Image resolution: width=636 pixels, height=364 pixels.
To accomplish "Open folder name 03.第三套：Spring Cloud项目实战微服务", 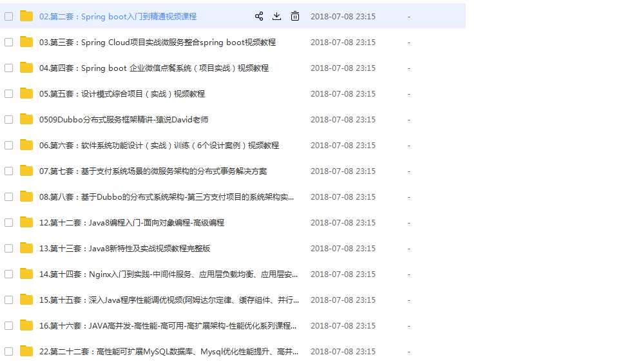I will tap(157, 42).
